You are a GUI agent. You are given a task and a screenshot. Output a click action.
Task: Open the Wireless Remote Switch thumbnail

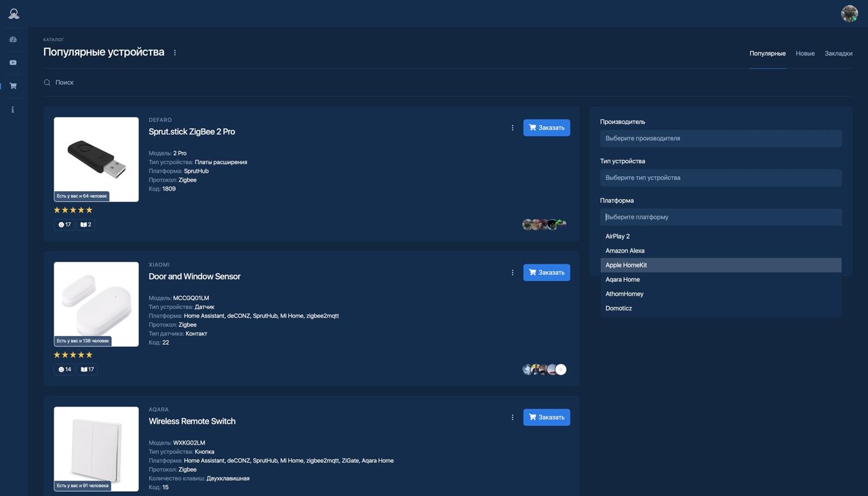click(96, 449)
